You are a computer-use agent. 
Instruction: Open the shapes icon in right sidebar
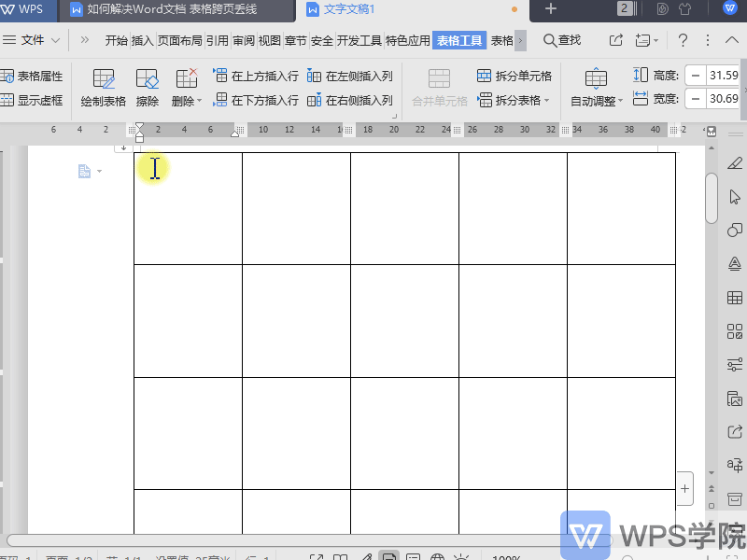735,231
